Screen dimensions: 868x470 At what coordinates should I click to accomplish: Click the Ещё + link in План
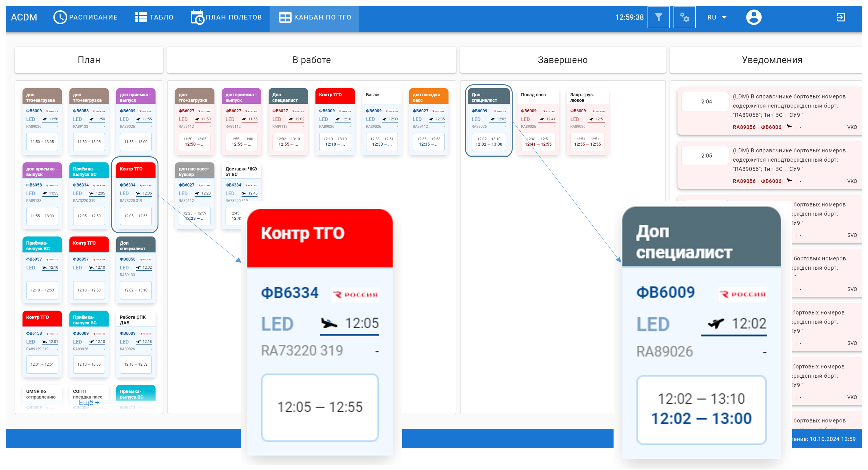(89, 402)
